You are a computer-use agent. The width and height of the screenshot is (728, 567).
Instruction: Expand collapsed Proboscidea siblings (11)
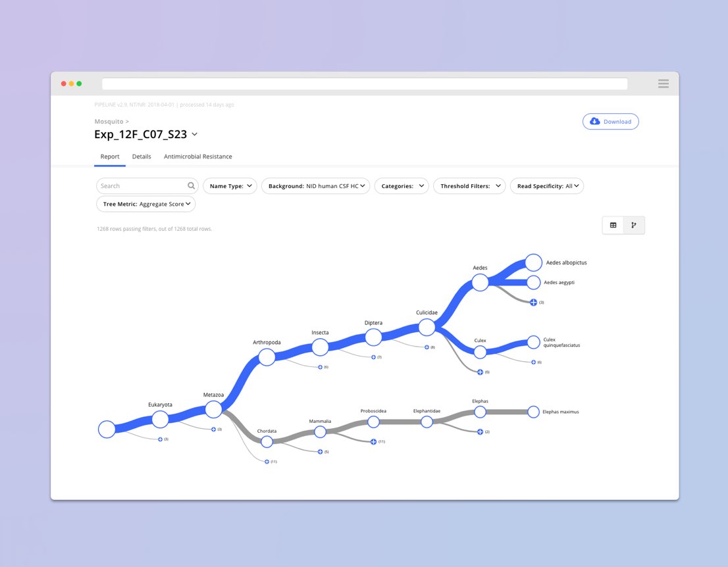tap(373, 441)
